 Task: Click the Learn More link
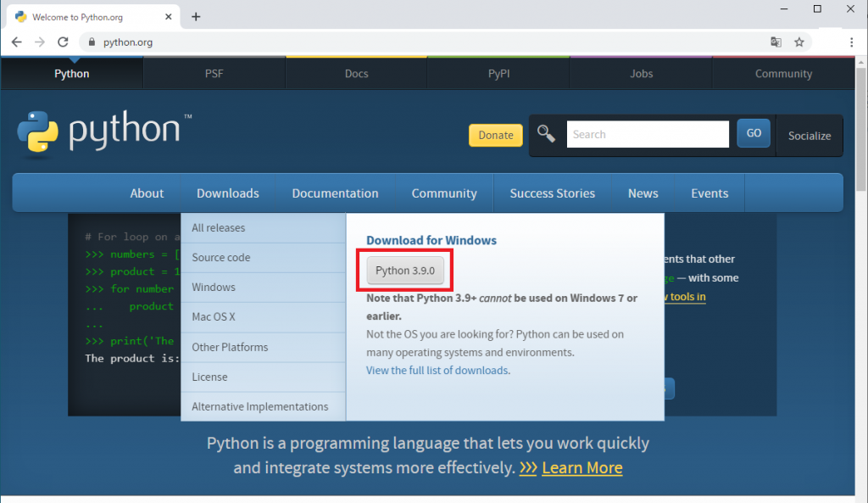coord(582,467)
